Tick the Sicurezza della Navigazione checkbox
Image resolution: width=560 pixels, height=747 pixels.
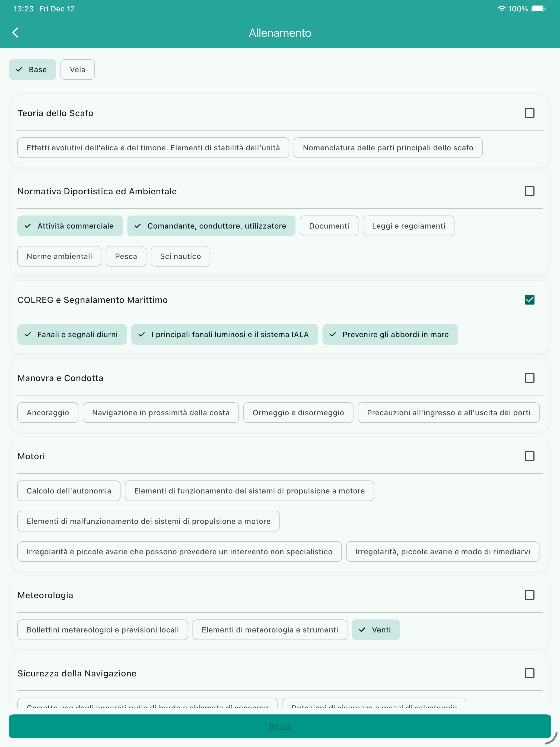(x=529, y=673)
